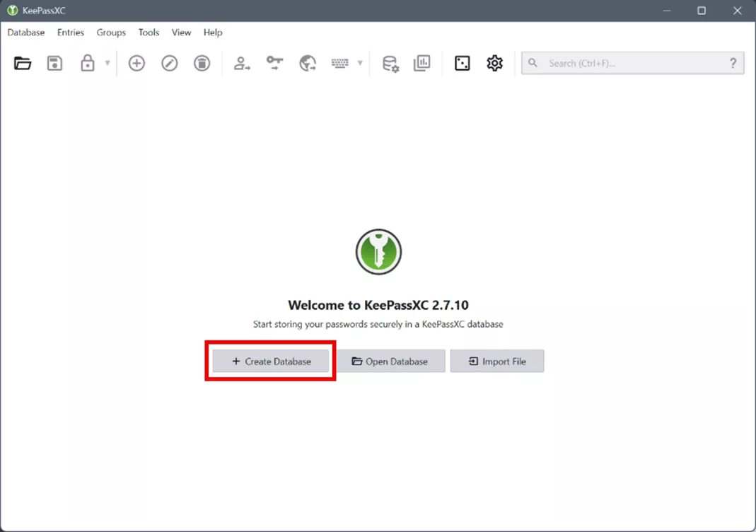Open the Groups menu
The height and width of the screenshot is (532, 756).
pos(111,33)
